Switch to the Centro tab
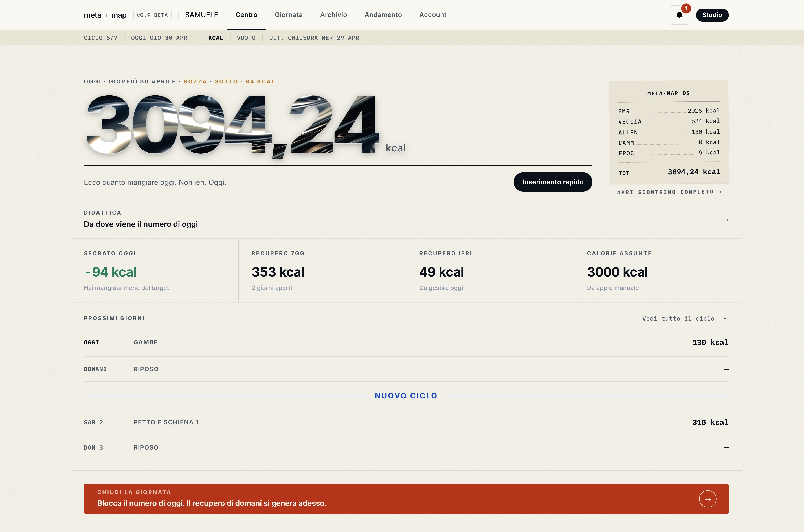Screen dimensions: 804x532 [x=246, y=15]
